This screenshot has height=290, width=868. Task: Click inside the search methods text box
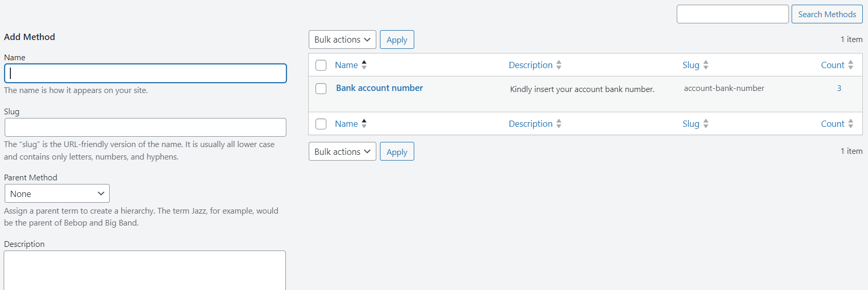[733, 14]
